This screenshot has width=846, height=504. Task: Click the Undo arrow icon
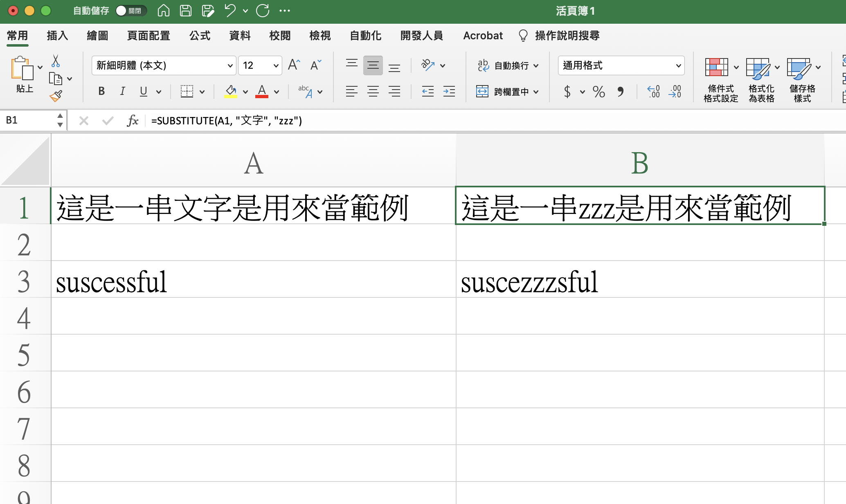click(230, 11)
